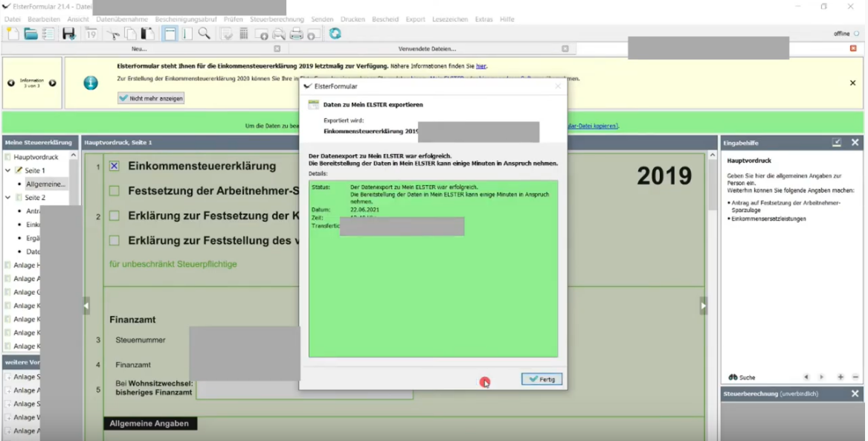This screenshot has height=441, width=868.
Task: Collapse right panel with the arrow handle
Action: click(x=704, y=306)
